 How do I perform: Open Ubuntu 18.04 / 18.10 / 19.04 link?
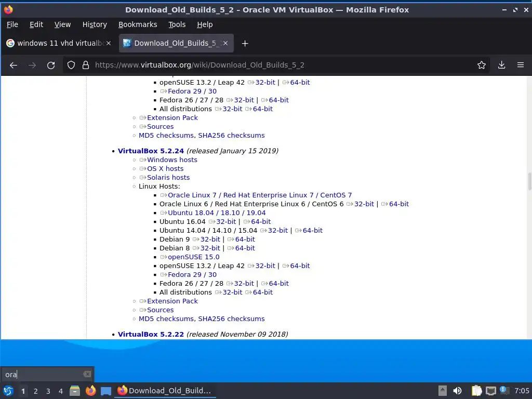[x=217, y=212]
